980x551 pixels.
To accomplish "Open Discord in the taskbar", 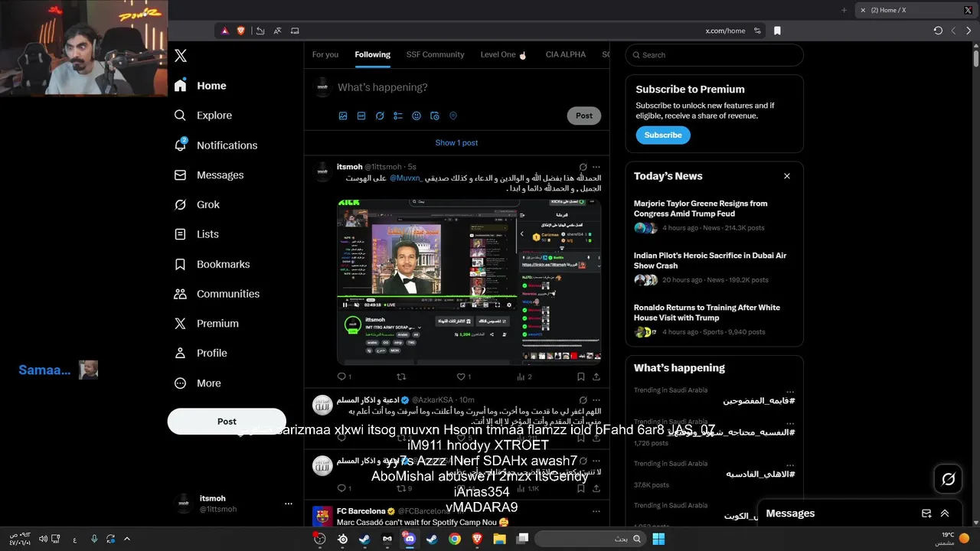I will coord(410,539).
